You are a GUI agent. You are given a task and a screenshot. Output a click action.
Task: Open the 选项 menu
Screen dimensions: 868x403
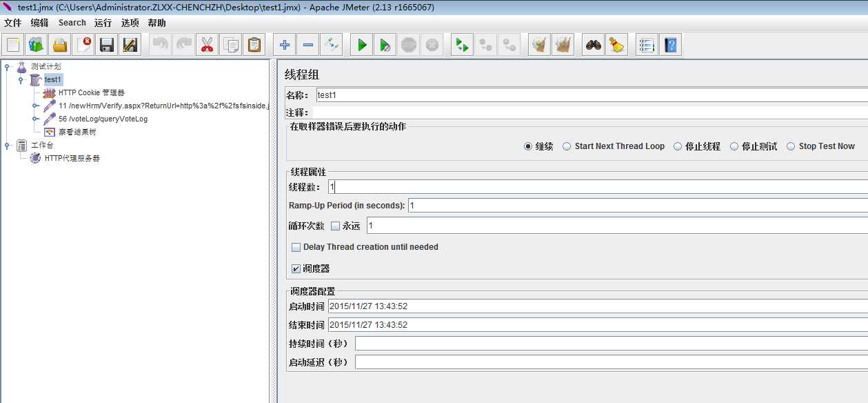[x=130, y=23]
